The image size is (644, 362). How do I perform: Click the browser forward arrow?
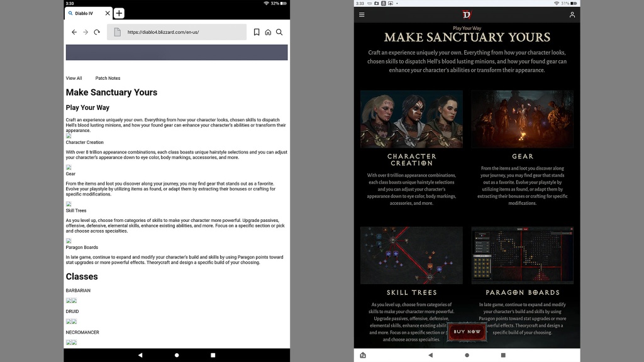pos(86,32)
